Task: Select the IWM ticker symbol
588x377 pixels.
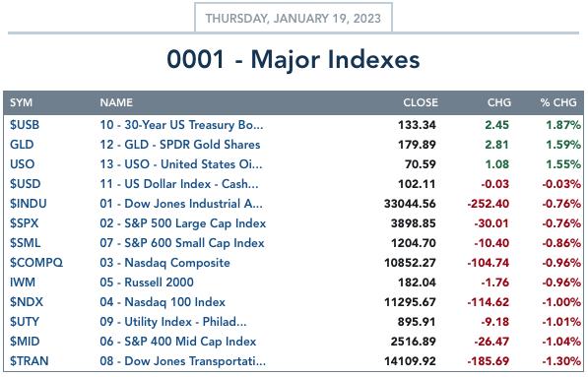Action: [23, 283]
